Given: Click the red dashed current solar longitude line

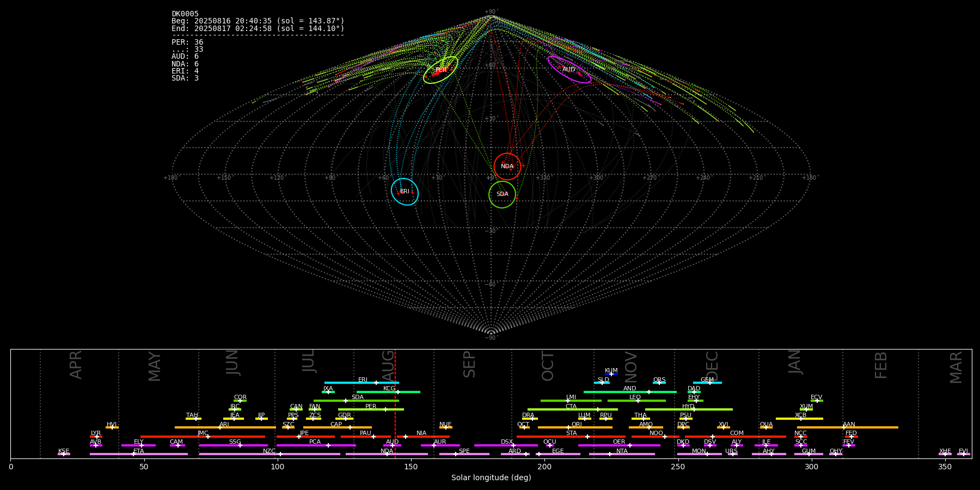Looking at the screenshot, I should coord(395,403).
